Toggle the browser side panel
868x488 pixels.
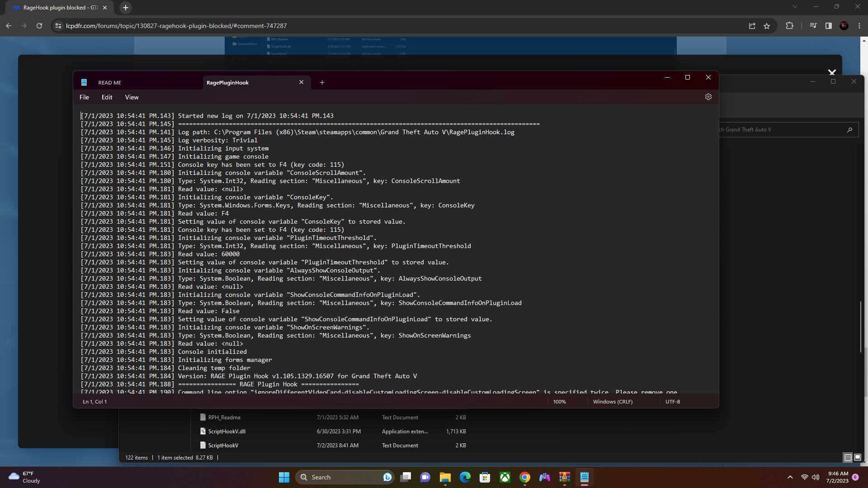828,26
